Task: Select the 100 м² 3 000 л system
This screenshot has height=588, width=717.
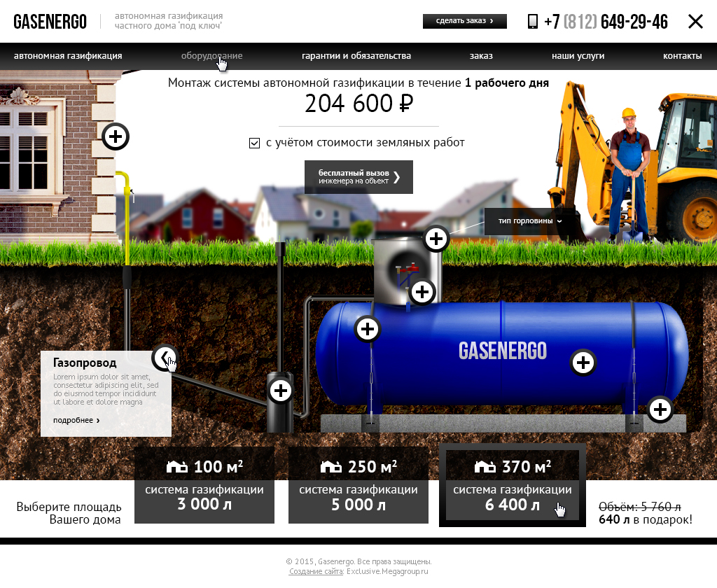Action: click(x=204, y=485)
